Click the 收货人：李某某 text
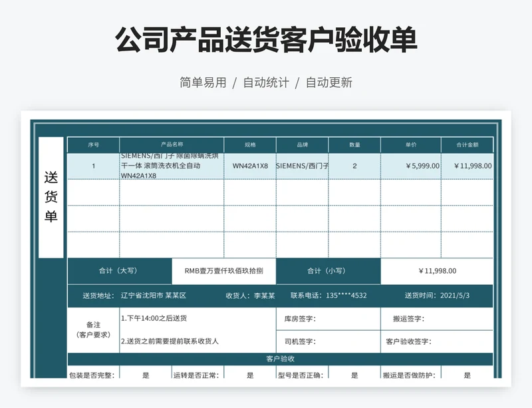Viewport: 532px width, 408px height. tap(250, 296)
